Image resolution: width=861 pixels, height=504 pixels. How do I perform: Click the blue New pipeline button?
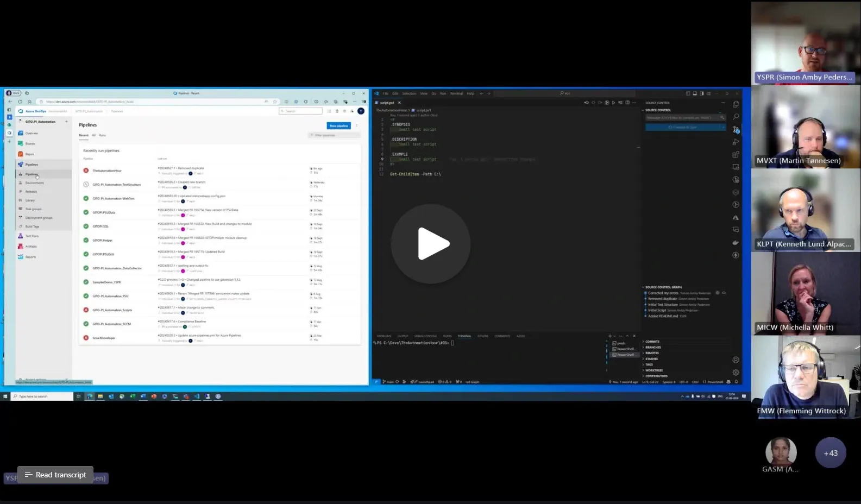338,125
